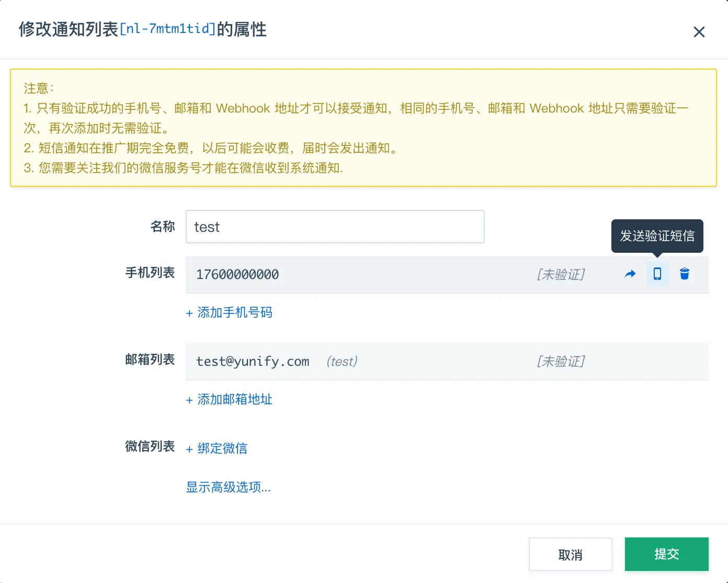Click the 微信列表 label
The image size is (728, 583).
click(150, 446)
